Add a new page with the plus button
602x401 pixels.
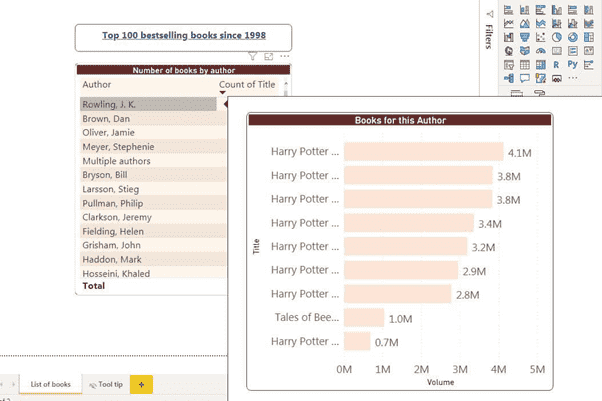click(x=141, y=384)
